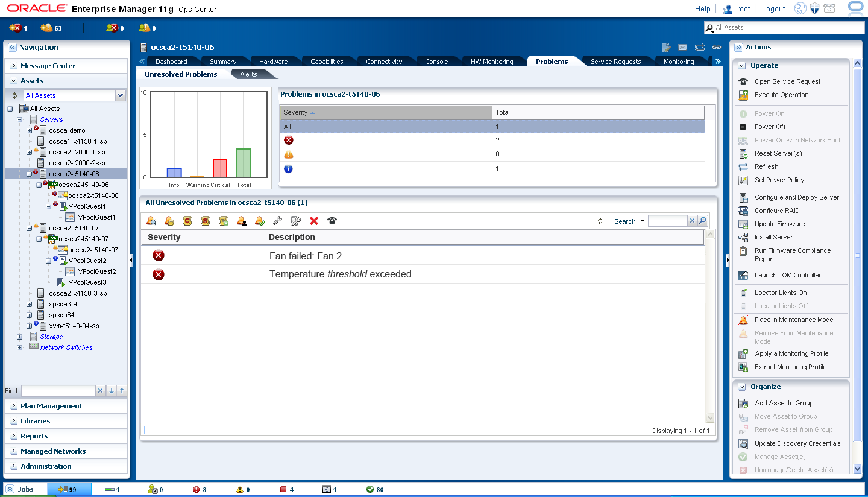The width and height of the screenshot is (868, 497).
Task: Select the Temperature threshold exceeded row
Action: [x=422, y=274]
